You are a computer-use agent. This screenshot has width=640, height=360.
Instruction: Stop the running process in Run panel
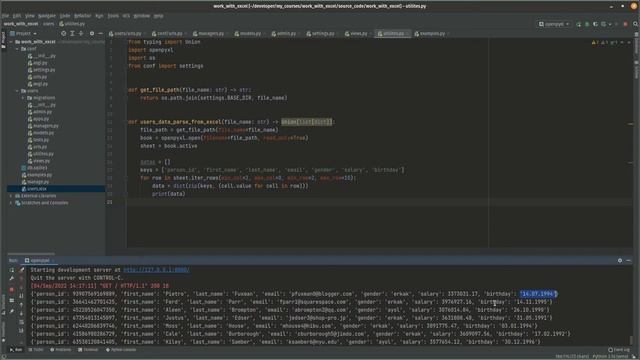[11, 289]
